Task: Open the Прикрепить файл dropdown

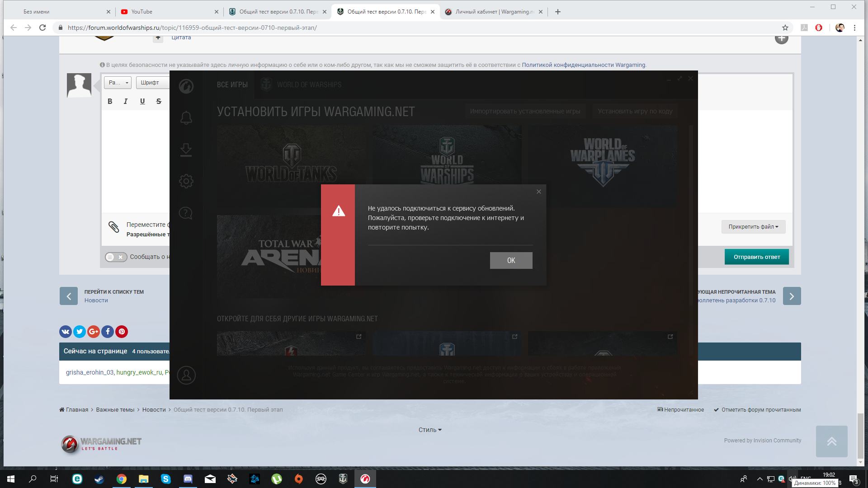Action: click(753, 227)
